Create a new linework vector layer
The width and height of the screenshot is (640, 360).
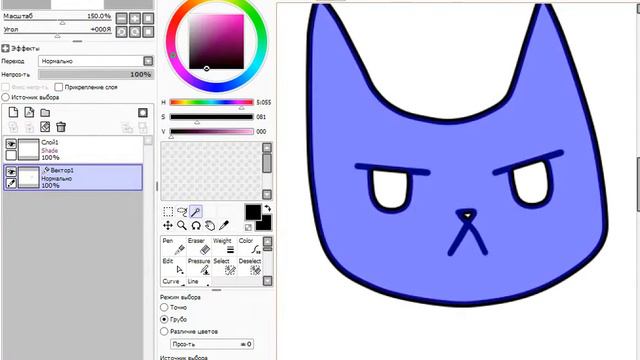pos(29,112)
